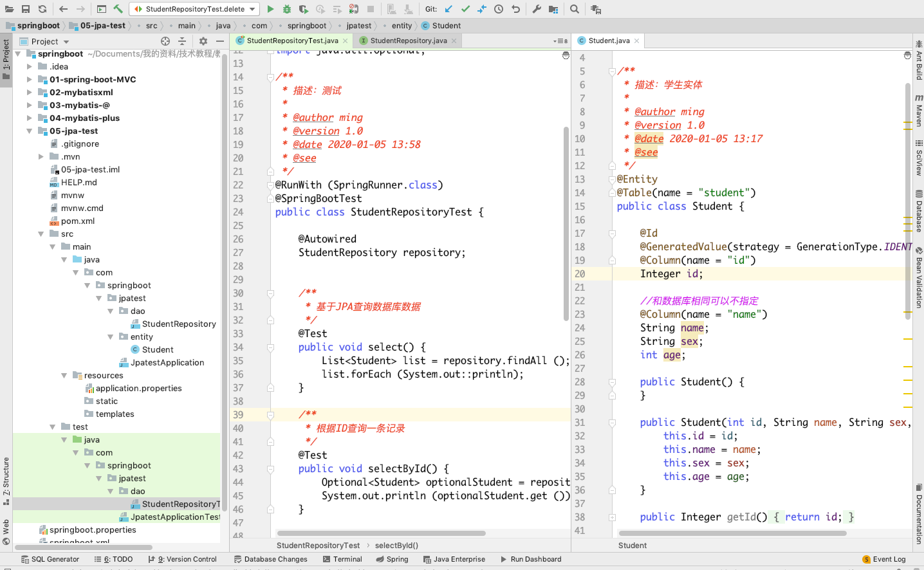Collapse the 05-jpa-test module
This screenshot has height=570, width=924.
30,131
